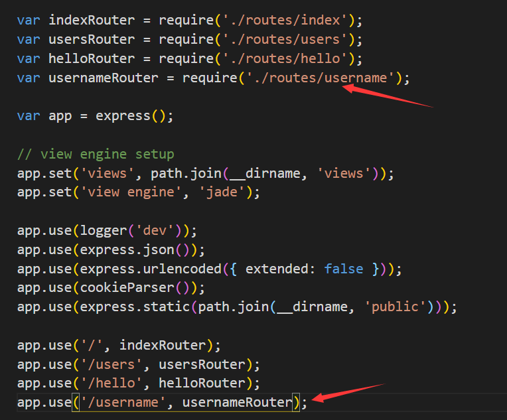Screen dimensions: 507x420
Task: Click the 'jade' string
Action: 222,192
